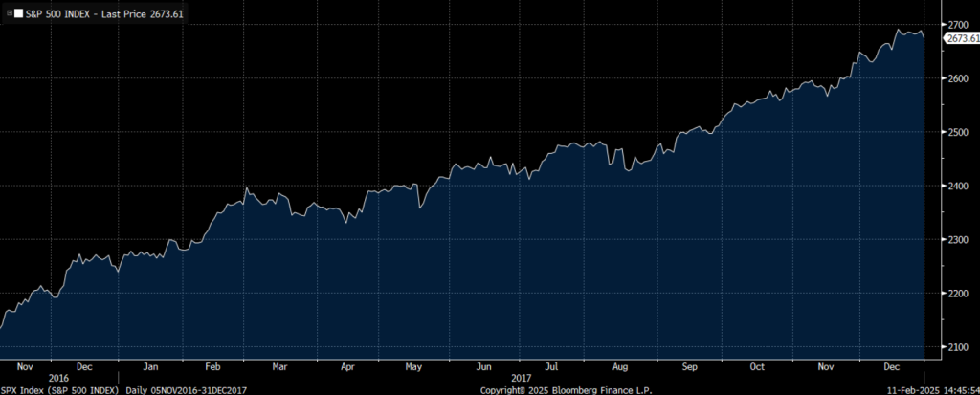980x395 pixels.
Task: Click the 2100 price axis label
Action: tap(958, 347)
